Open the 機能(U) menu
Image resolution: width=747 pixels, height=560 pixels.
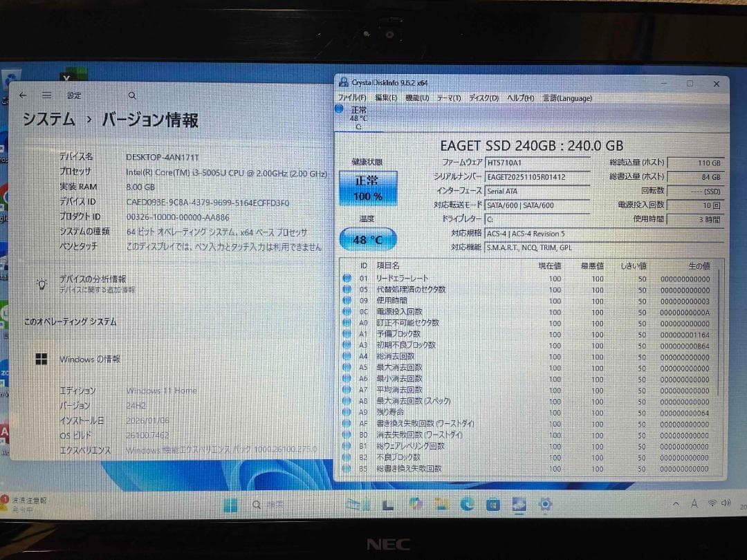417,97
